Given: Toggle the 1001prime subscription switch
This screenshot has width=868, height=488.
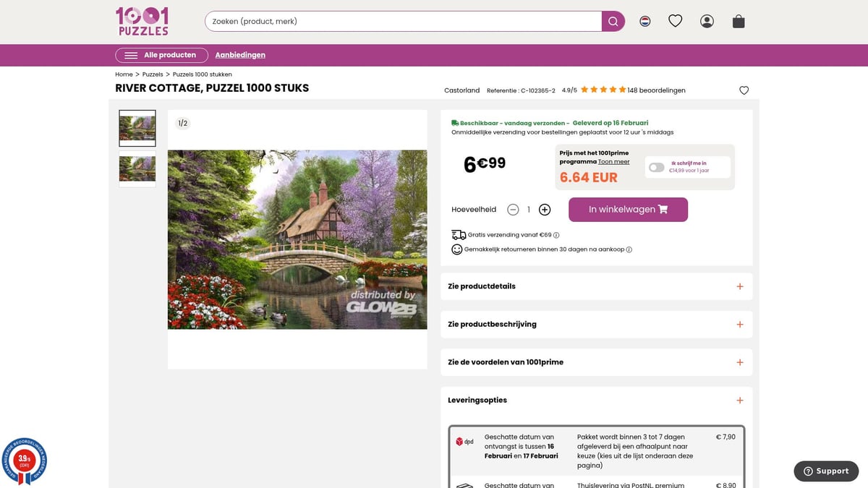Looking at the screenshot, I should pyautogui.click(x=656, y=167).
